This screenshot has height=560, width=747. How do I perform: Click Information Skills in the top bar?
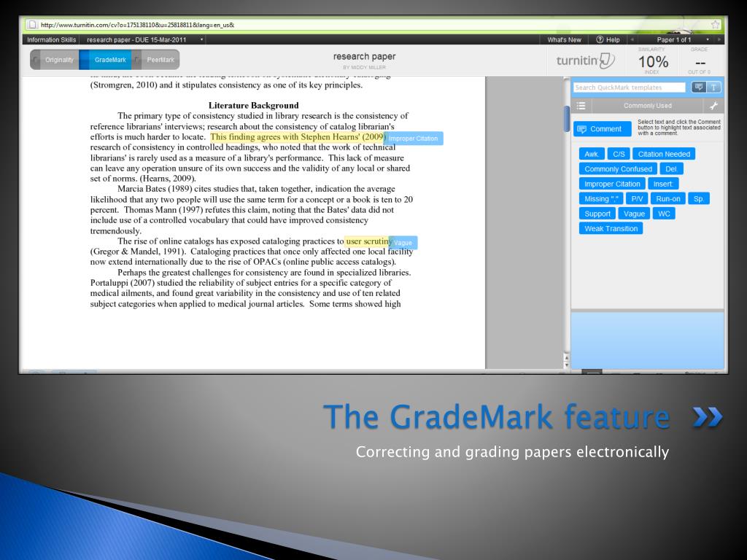pyautogui.click(x=52, y=39)
